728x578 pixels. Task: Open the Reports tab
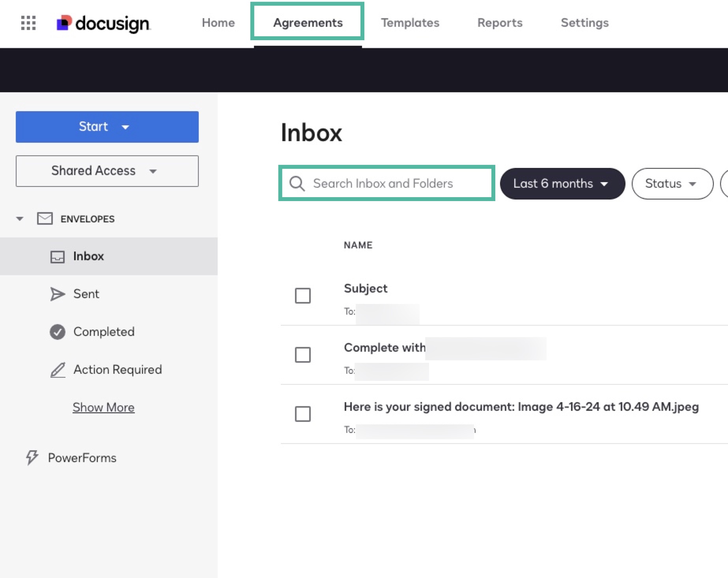click(x=499, y=23)
